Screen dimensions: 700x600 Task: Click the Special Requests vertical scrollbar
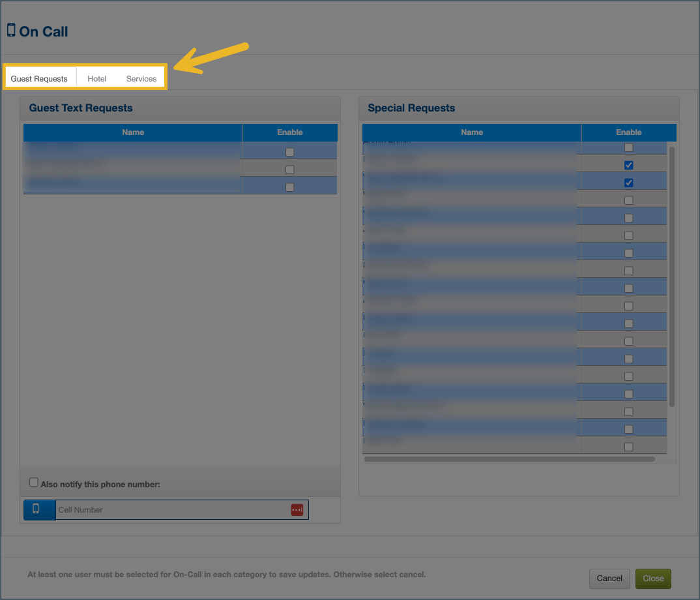pyautogui.click(x=672, y=274)
